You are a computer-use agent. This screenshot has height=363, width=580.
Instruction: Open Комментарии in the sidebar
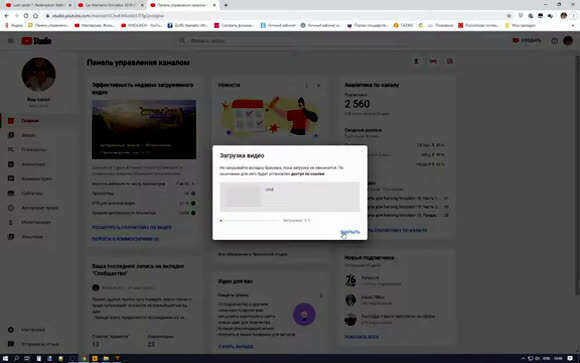tap(30, 179)
